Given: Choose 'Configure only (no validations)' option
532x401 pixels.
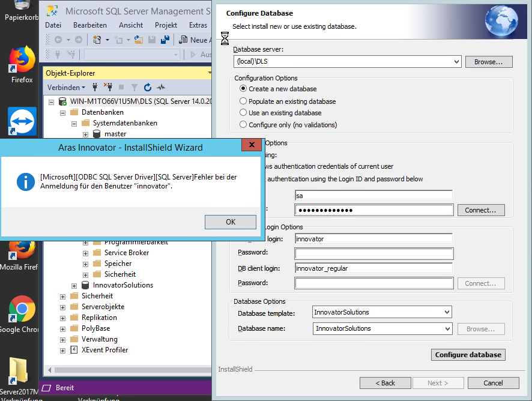Looking at the screenshot, I should coord(243,125).
